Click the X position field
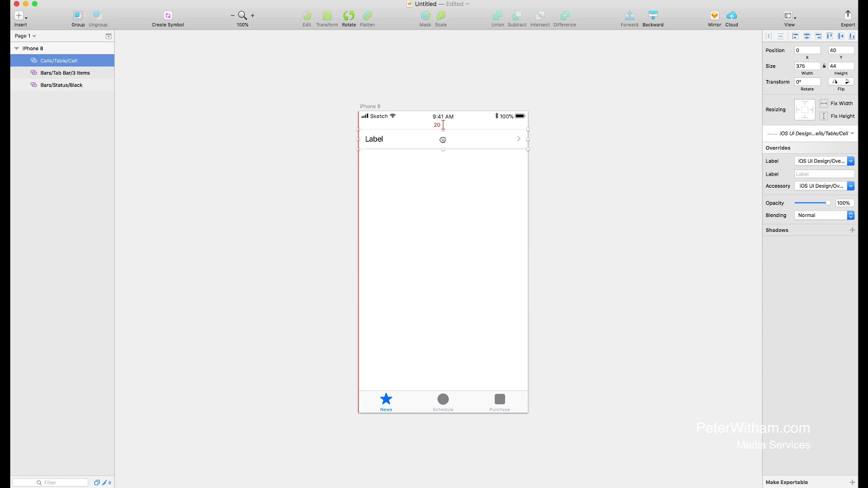 [x=807, y=50]
